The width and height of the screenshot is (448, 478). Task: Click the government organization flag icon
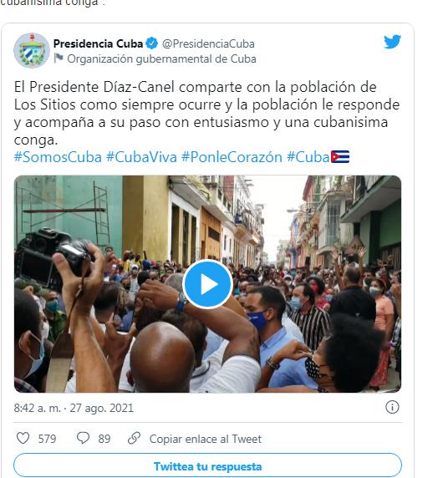click(59, 58)
